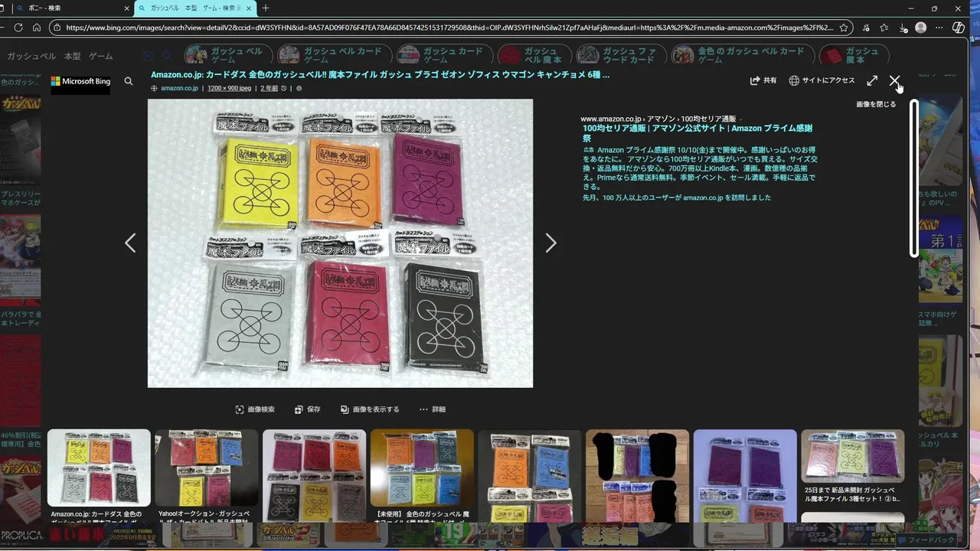Click the ガッシュベル 本型 ゲーム search box
Image resolution: width=980 pixels, height=551 pixels.
click(60, 56)
